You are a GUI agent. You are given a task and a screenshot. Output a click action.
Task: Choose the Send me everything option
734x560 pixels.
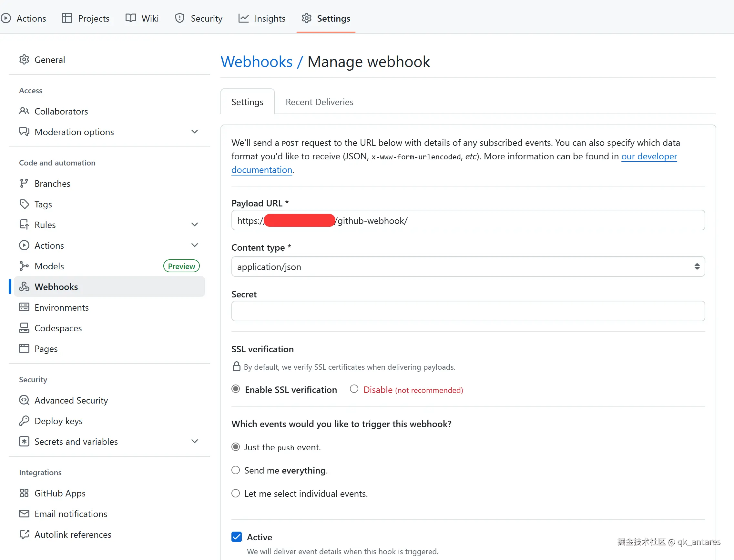pos(236,470)
